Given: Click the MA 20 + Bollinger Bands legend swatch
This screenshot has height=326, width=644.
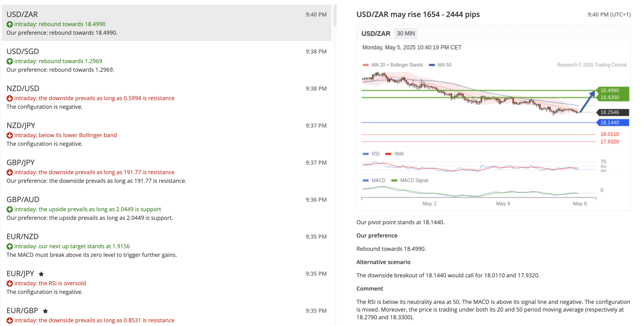Looking at the screenshot, I should pyautogui.click(x=366, y=65).
